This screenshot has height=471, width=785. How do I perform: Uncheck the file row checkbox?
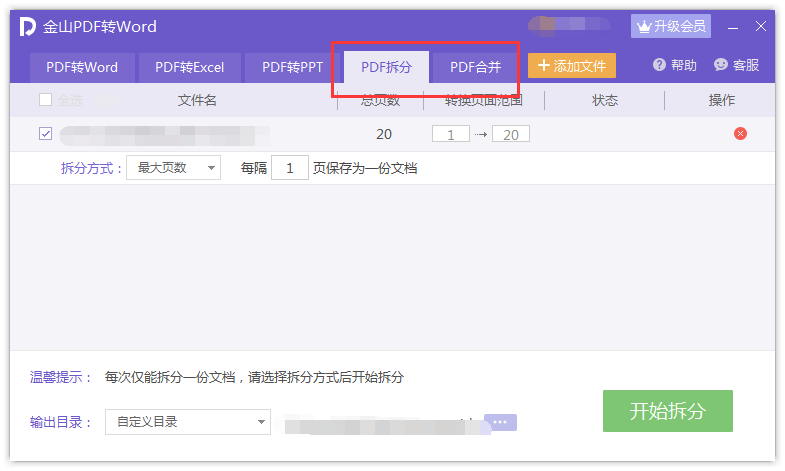46,134
